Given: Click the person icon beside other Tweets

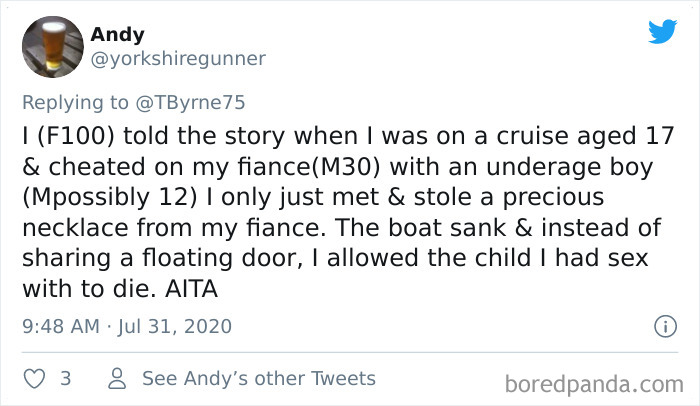Looking at the screenshot, I should click(x=116, y=379).
